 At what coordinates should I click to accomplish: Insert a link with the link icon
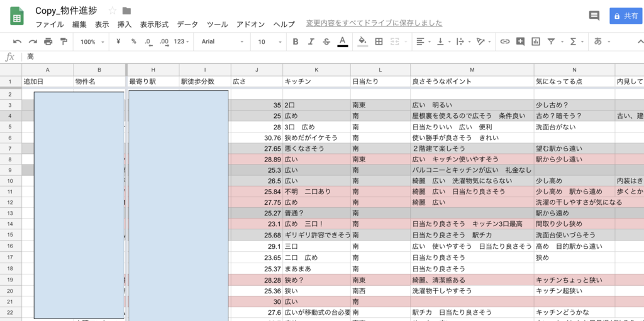[x=505, y=41]
